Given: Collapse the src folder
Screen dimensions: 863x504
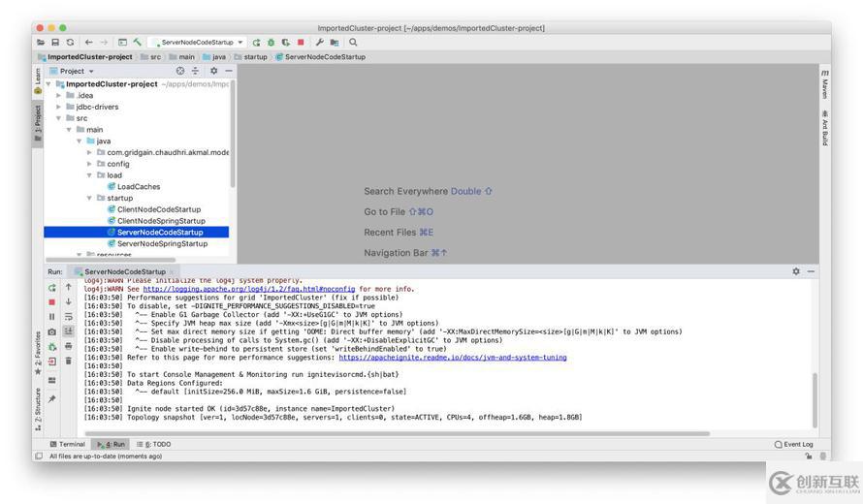Looking at the screenshot, I should tap(58, 118).
